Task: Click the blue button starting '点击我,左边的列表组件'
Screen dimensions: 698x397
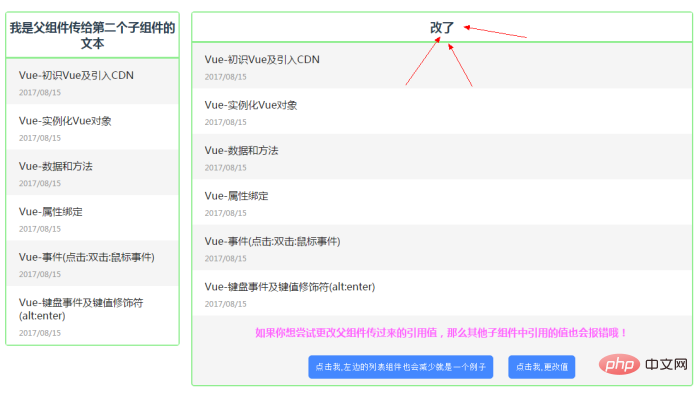Action: point(400,367)
